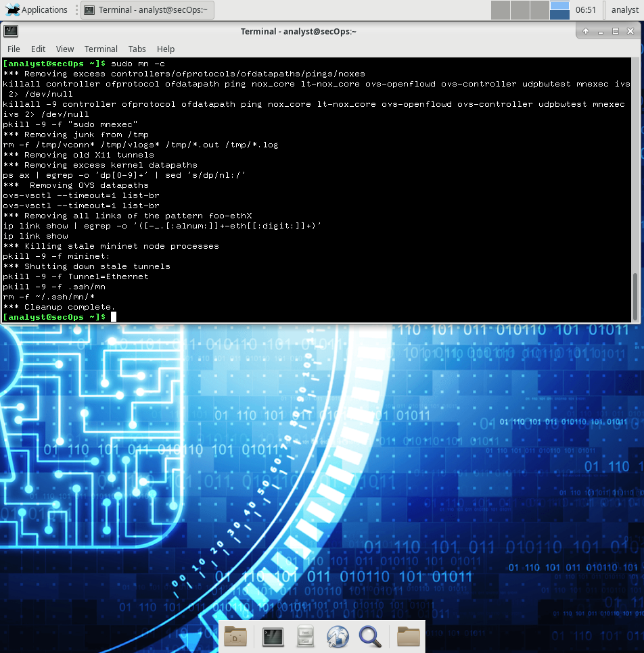Open file manager cabinet icon in dock
Viewport: 644px width, 653px height.
[305, 637]
